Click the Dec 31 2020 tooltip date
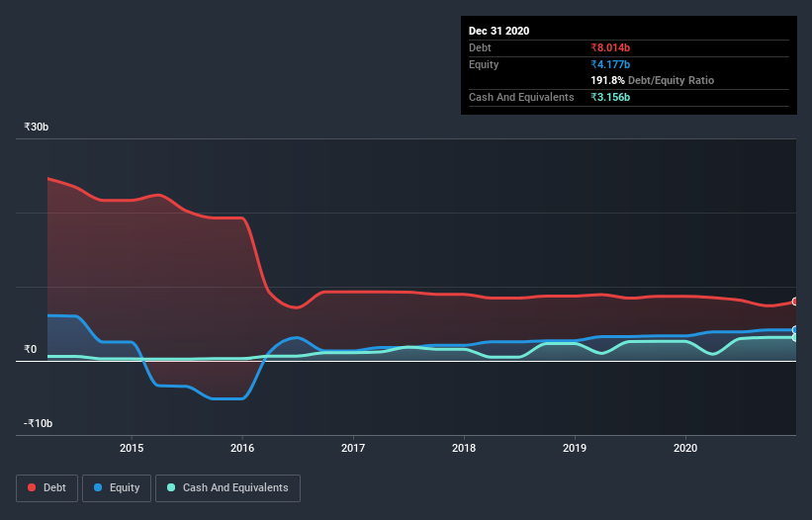The image size is (812, 520). tap(498, 31)
